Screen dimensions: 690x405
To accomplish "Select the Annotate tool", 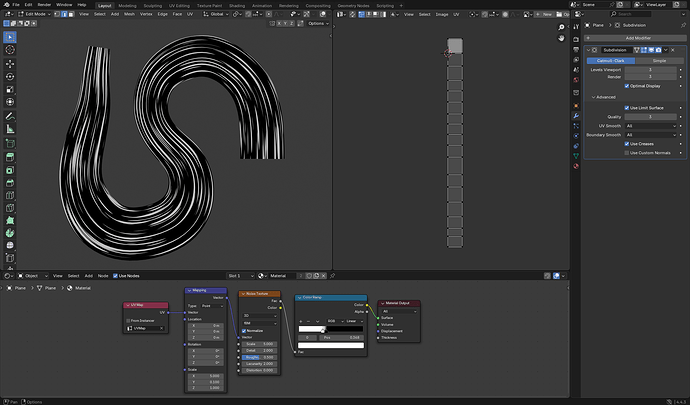I will [x=10, y=116].
